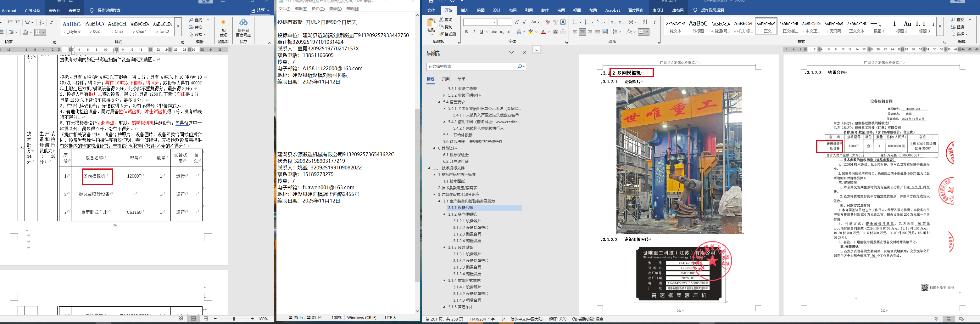This screenshot has height=324, width=980.
Task: Expand the 5.3.2 业绩证明材料 heading
Action: point(444,95)
